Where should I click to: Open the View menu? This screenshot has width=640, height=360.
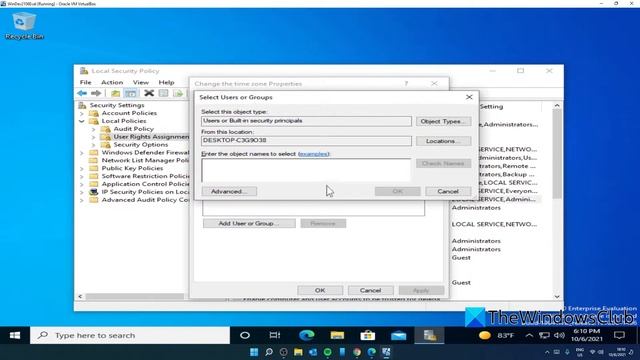tap(141, 82)
